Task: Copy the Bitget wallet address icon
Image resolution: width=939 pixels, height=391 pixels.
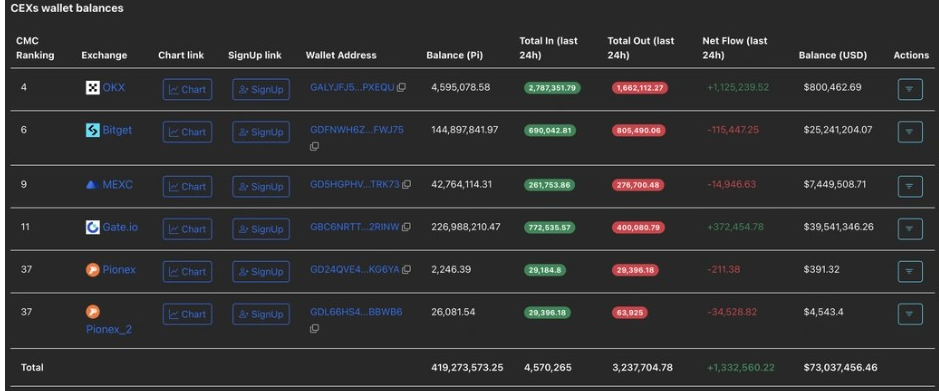Action: pyautogui.click(x=314, y=147)
